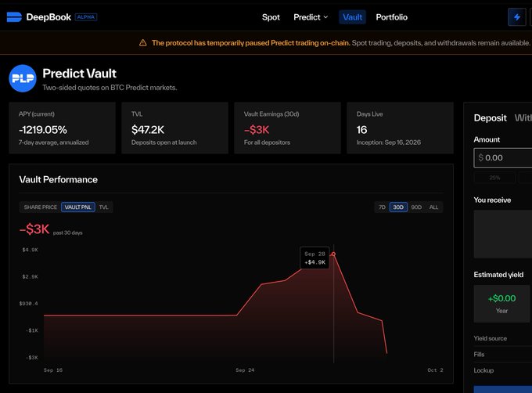Click the $4.9K y-axis label
Viewport: 532px width, 393px height.
coord(31,250)
